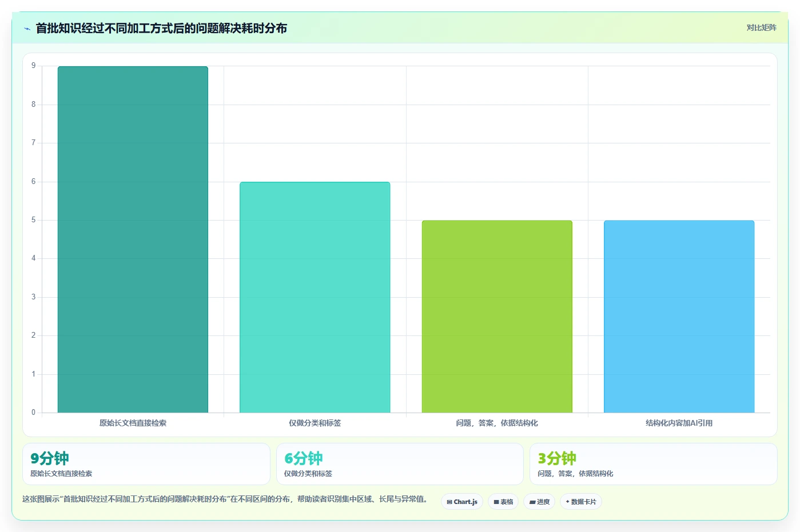Viewport: 800px width, 532px height.
Task: Click the y-axis value 9
Action: [33, 66]
